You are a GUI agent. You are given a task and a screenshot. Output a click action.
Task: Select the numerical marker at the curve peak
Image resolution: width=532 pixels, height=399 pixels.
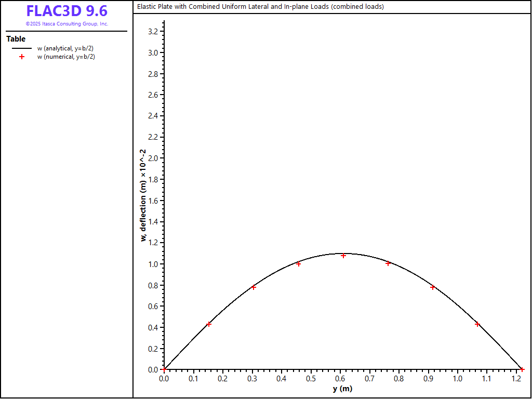click(x=343, y=256)
